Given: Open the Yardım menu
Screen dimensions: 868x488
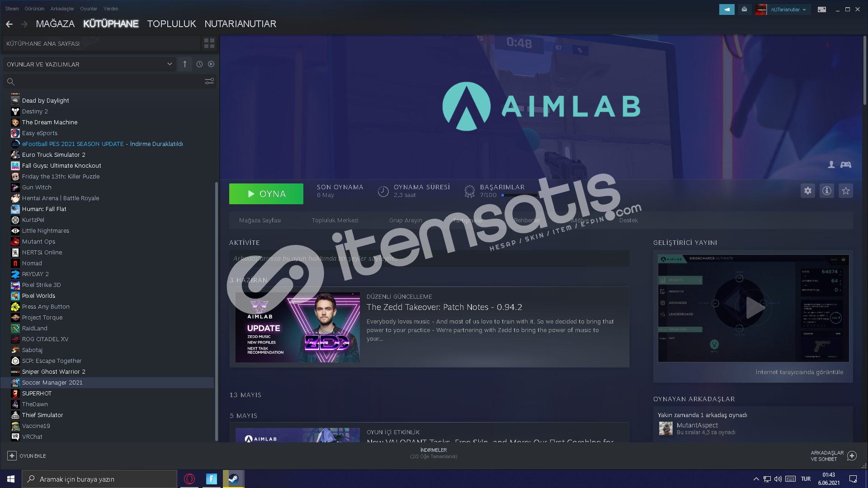Looking at the screenshot, I should [111, 9].
